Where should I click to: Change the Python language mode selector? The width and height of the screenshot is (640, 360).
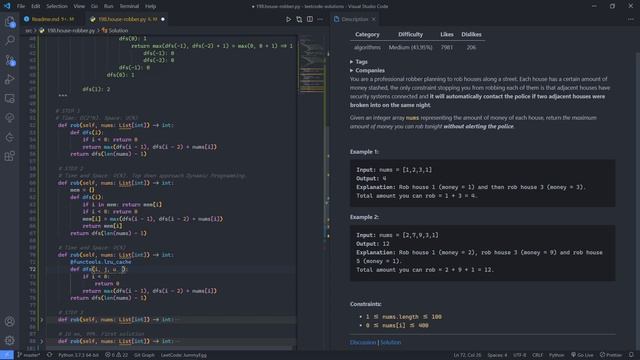pos(556,355)
